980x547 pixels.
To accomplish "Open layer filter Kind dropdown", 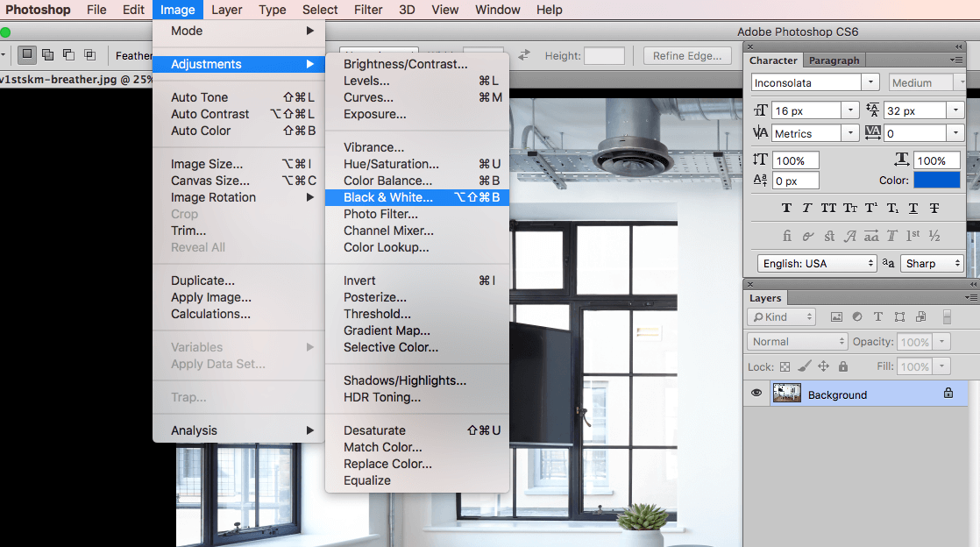I will click(x=782, y=317).
